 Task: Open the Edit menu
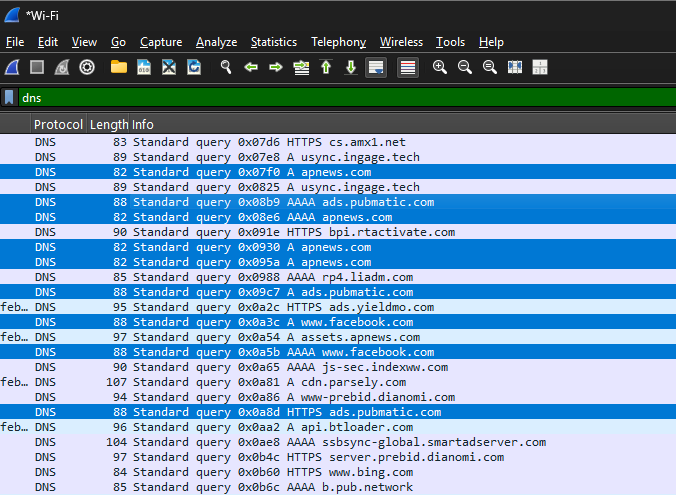tap(47, 42)
